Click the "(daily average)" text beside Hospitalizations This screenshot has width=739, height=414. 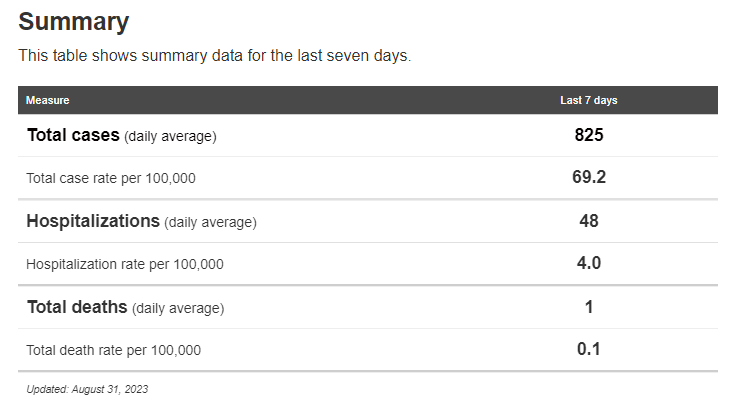pos(210,222)
